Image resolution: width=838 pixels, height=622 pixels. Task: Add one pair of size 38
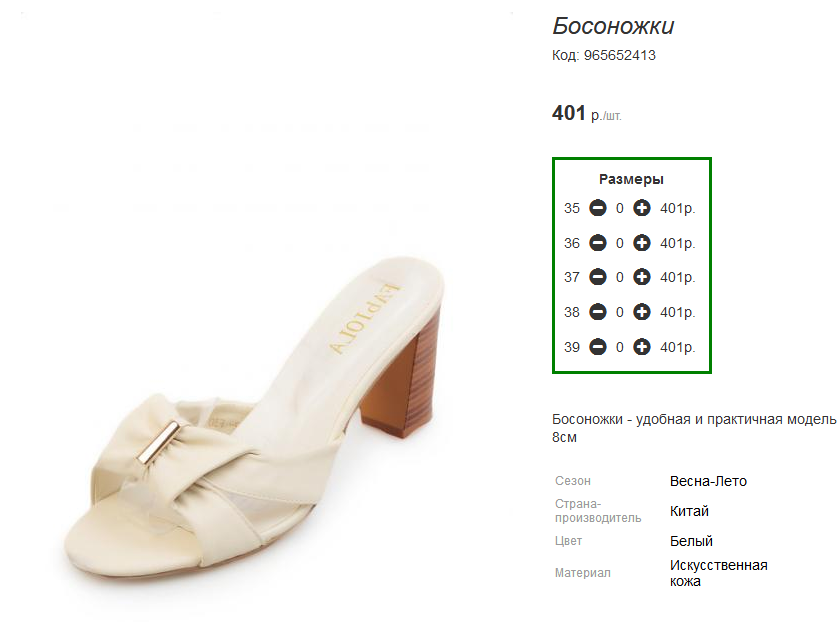[x=642, y=312]
